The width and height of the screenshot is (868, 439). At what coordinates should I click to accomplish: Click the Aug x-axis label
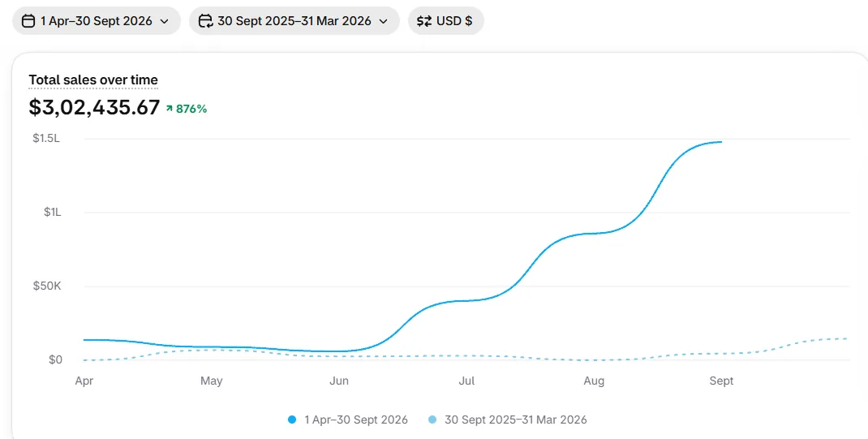click(x=594, y=381)
